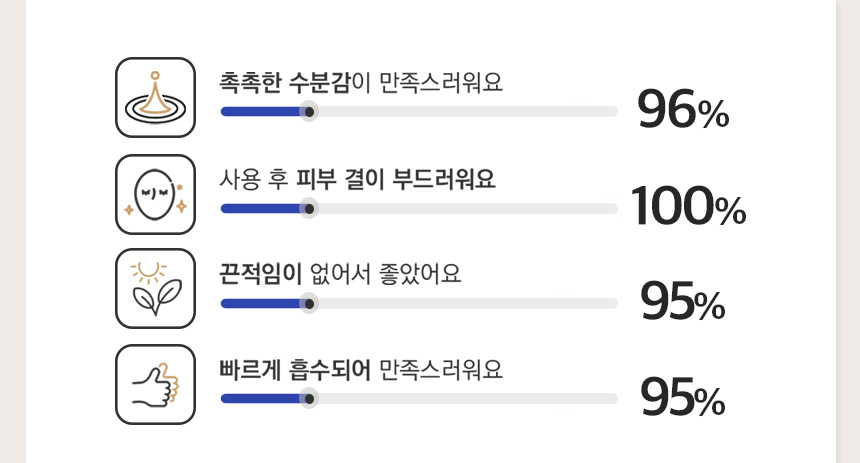
Task: Click the text 끈적임이 없어서 좋았어요
Action: [x=340, y=274]
